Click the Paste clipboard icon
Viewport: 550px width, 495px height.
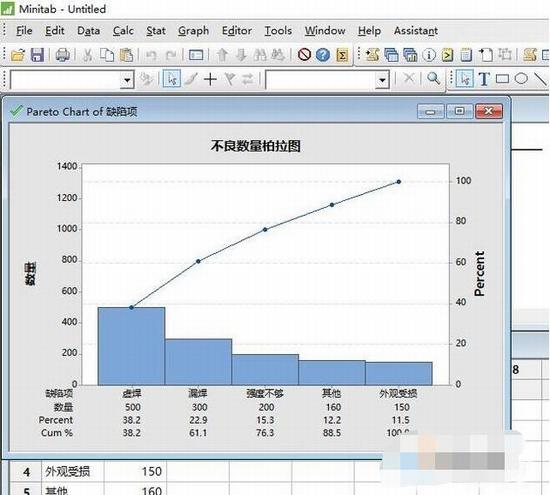click(x=127, y=55)
